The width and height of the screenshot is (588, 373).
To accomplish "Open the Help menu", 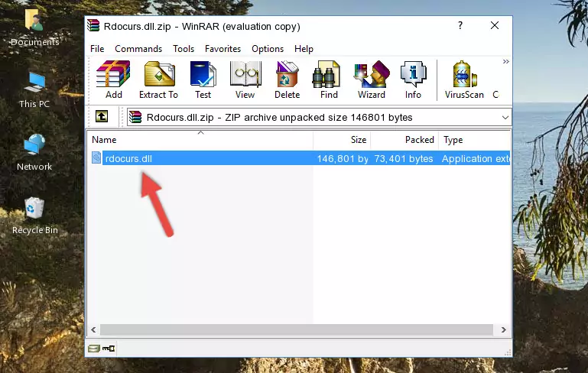I will coord(304,49).
